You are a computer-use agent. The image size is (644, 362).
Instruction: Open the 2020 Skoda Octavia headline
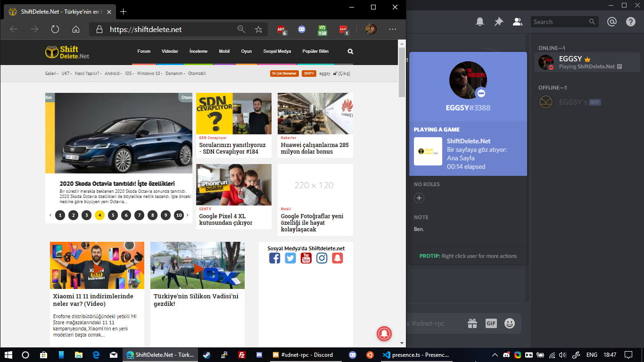(117, 183)
